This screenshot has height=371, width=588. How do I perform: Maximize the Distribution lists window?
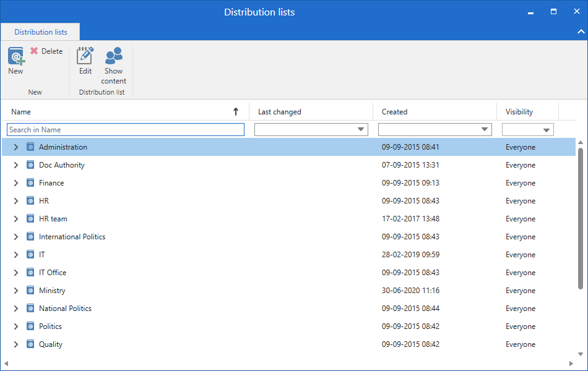[x=553, y=12]
